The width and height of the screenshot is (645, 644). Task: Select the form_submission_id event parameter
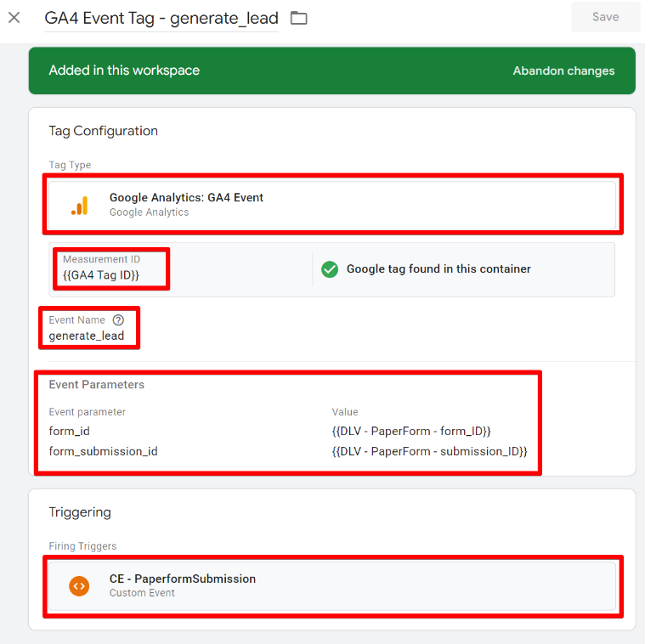point(103,451)
